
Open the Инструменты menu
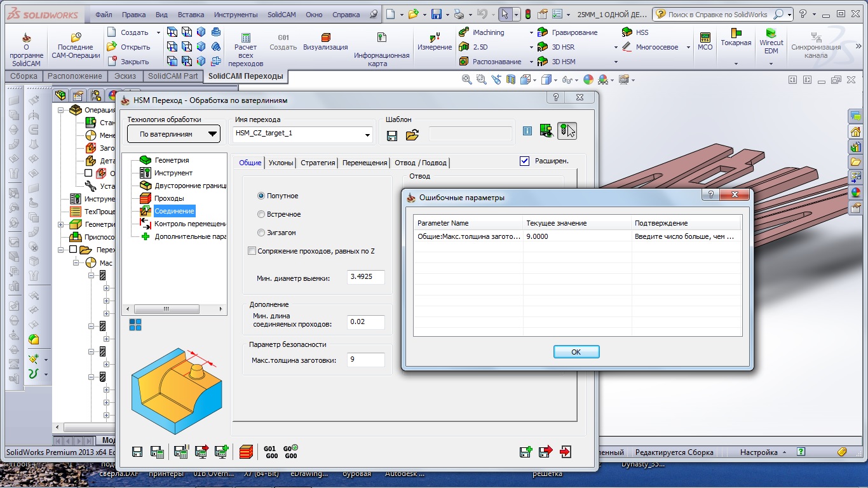pyautogui.click(x=236, y=15)
